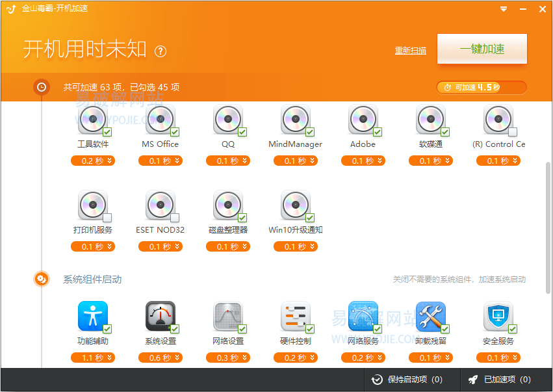Check the (R) Control Ce checkbox
This screenshot has height=392, width=553.
point(513,132)
